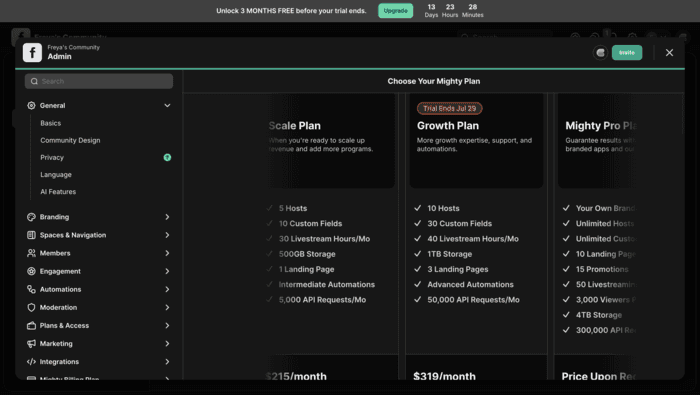Image resolution: width=700 pixels, height=395 pixels.
Task: Click the 30 Custom Fields checkmark
Action: tap(418, 223)
